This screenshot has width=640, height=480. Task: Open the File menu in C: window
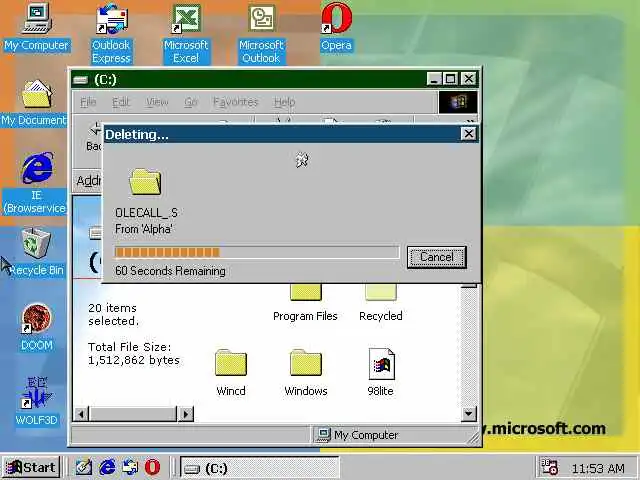tap(88, 102)
